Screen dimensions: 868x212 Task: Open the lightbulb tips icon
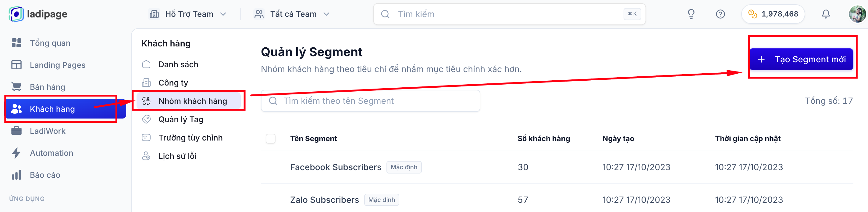(x=691, y=14)
